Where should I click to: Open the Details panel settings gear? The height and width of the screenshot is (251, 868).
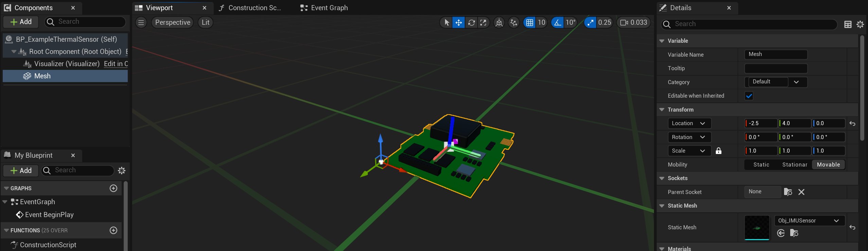click(860, 24)
